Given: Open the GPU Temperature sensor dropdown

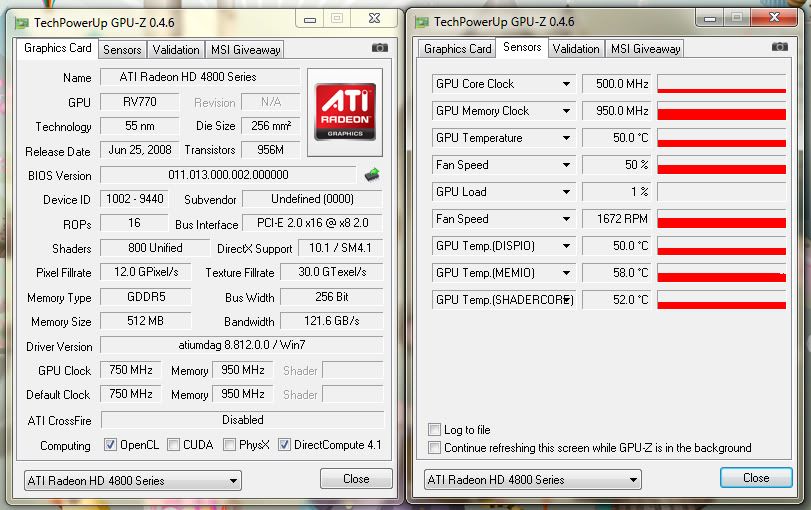Looking at the screenshot, I should click(x=566, y=138).
